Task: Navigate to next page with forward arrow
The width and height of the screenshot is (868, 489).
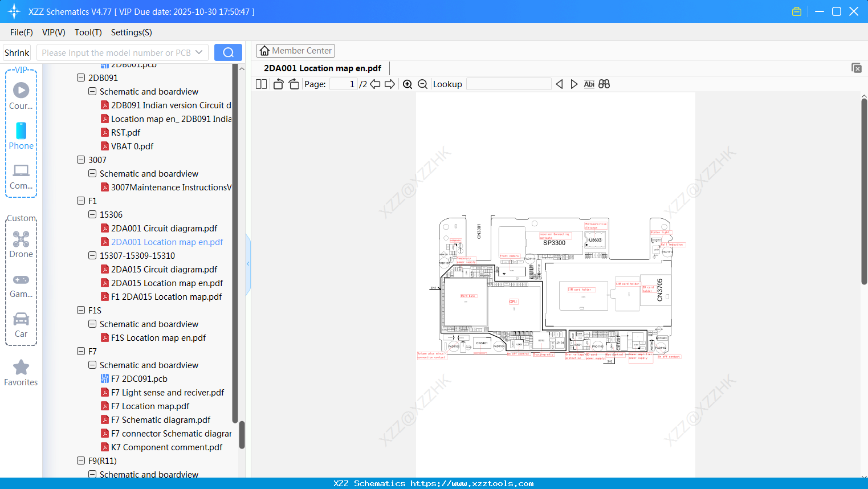Action: click(389, 84)
